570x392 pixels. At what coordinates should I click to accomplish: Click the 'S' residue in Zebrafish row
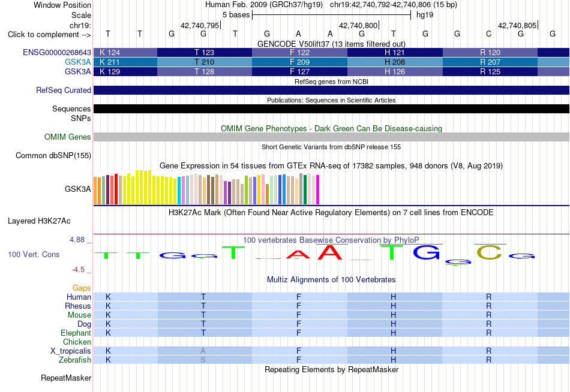(x=203, y=360)
